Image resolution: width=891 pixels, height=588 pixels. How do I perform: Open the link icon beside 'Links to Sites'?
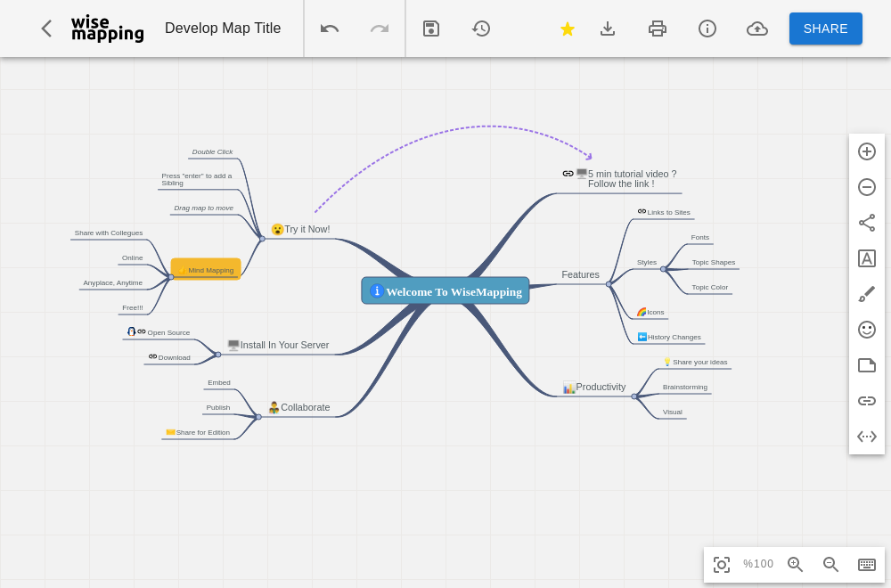642,211
